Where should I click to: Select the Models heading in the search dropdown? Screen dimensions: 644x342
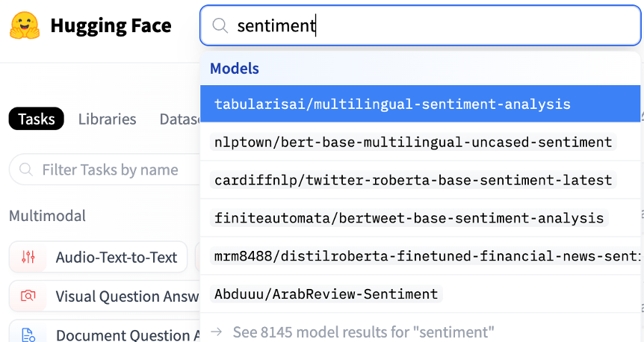pyautogui.click(x=235, y=69)
